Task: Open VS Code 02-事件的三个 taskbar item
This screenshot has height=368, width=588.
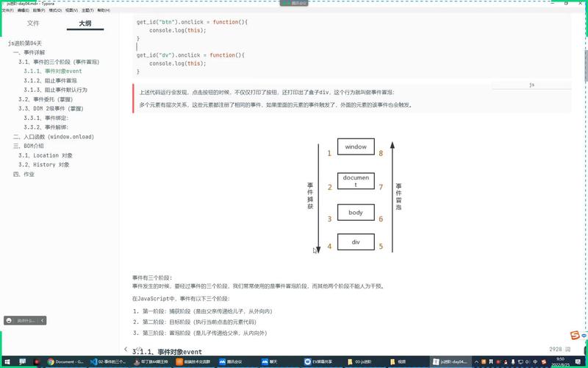Action: [109, 361]
